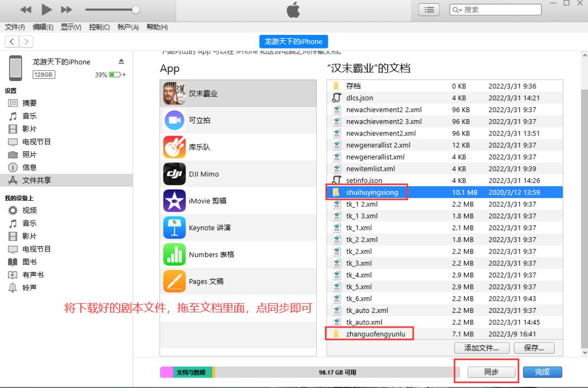Select the tk_6.xml file
The image size is (588, 388).
tap(445, 298)
